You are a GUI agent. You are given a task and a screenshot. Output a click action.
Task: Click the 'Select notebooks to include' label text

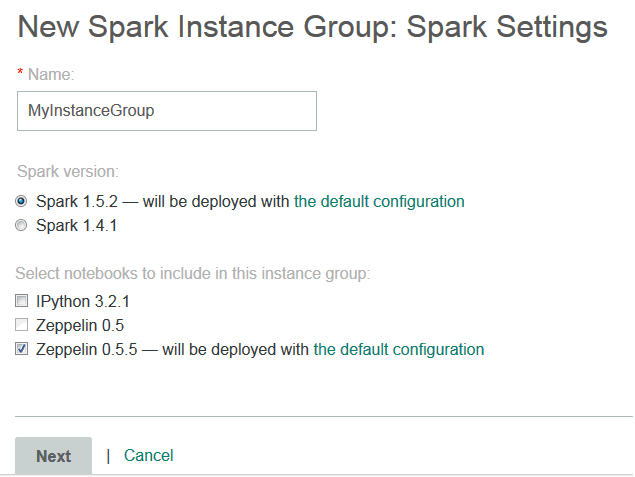(193, 274)
